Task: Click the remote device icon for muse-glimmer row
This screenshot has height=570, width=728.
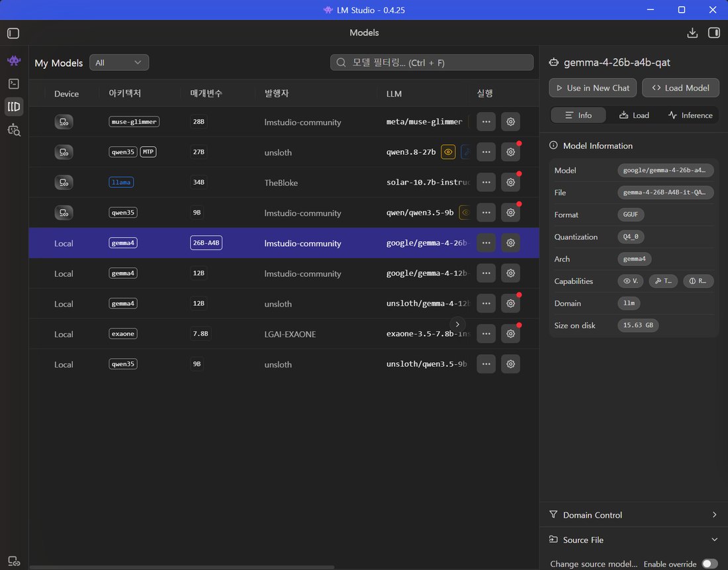Action: click(64, 122)
